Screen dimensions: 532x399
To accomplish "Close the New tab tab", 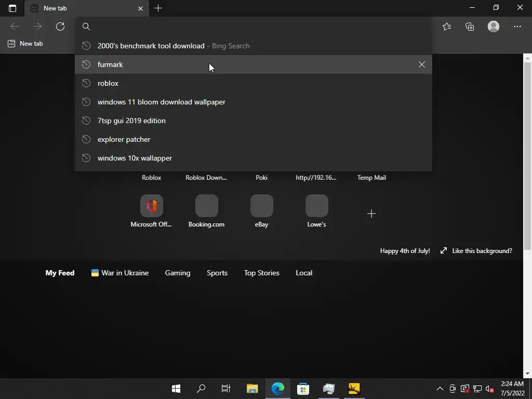I will point(140,8).
